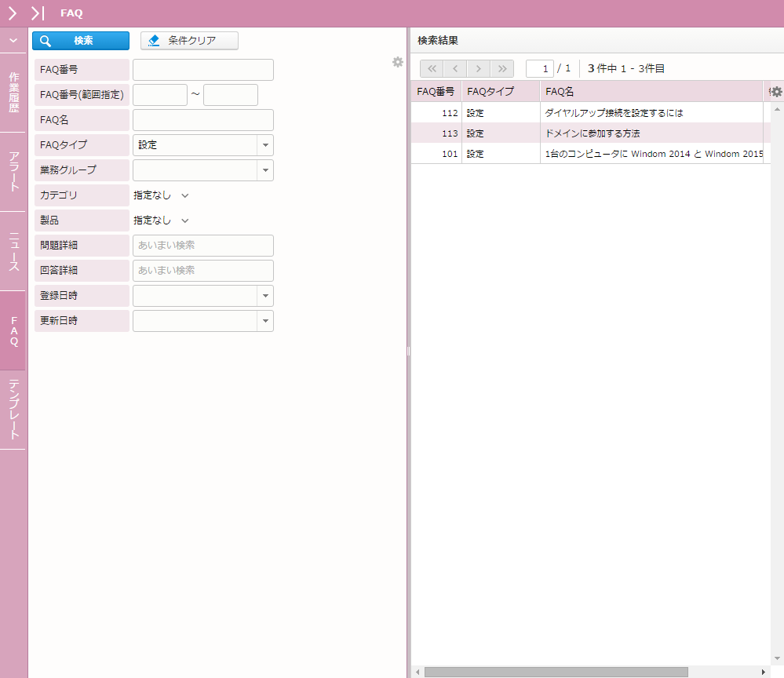Jump to last results page
784x678 pixels.
coord(502,68)
